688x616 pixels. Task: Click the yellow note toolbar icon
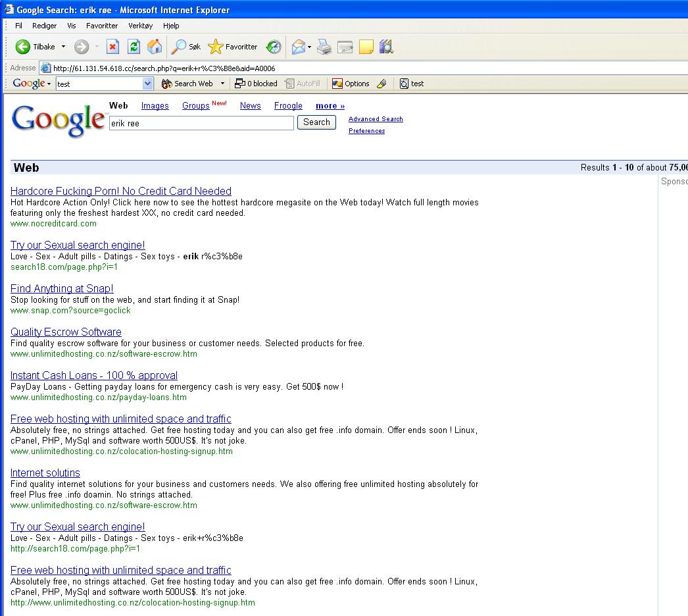[x=366, y=47]
